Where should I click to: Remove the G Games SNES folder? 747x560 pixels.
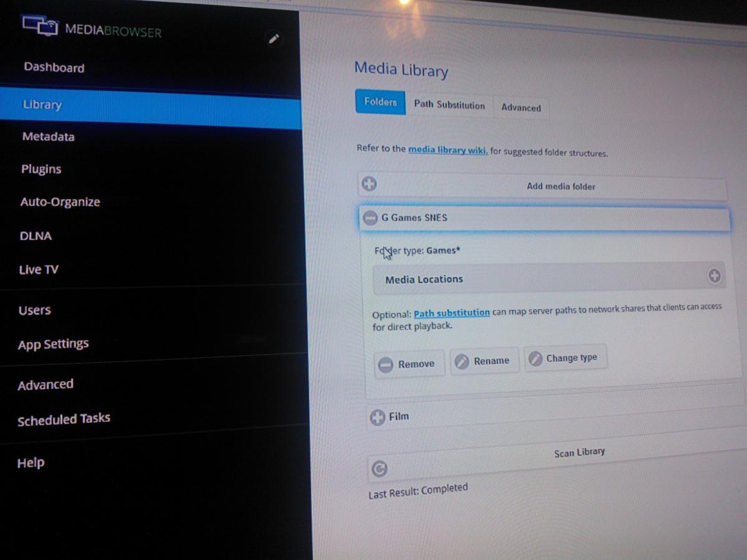409,364
